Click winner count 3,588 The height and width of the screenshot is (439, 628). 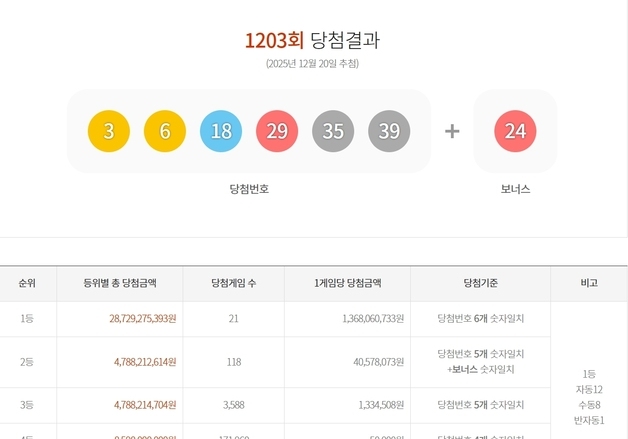[233, 405]
